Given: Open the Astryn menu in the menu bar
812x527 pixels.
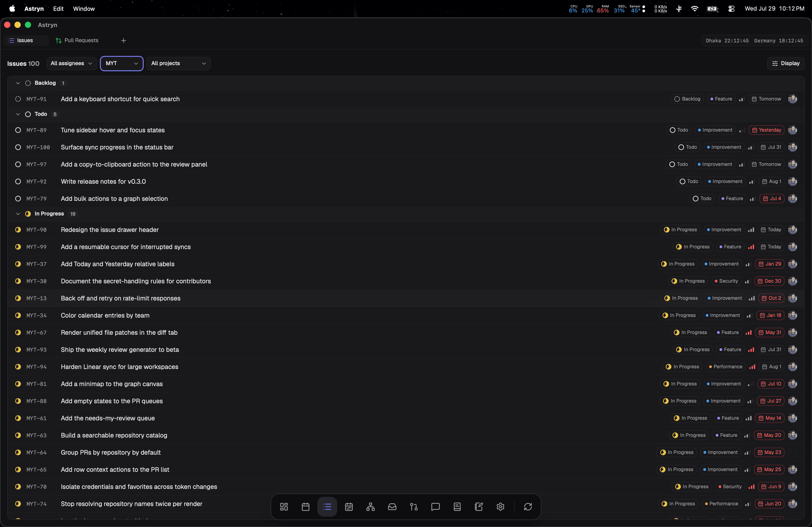Looking at the screenshot, I should click(34, 9).
